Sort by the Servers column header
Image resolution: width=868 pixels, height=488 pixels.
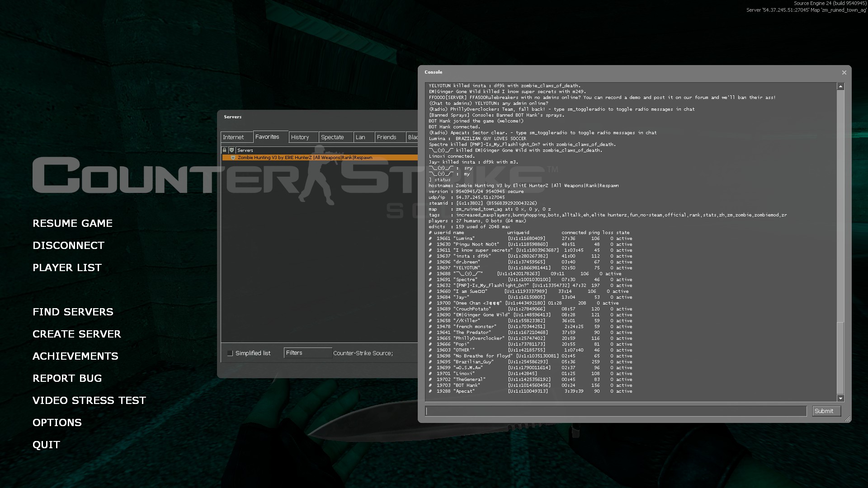(x=326, y=150)
